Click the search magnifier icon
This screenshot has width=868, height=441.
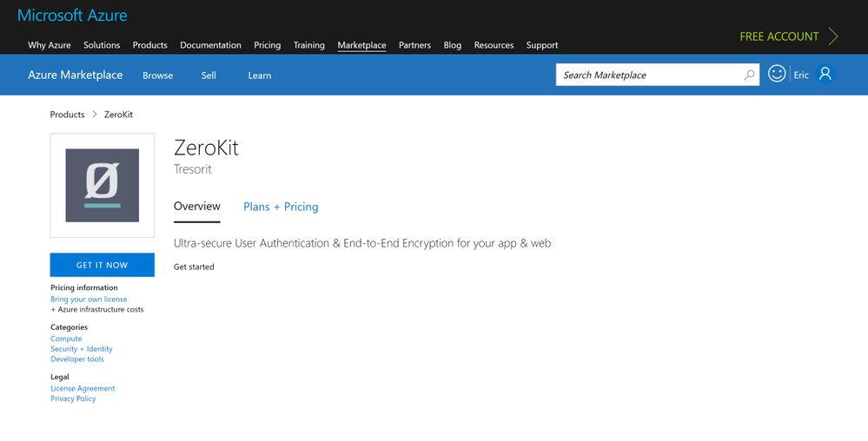749,75
